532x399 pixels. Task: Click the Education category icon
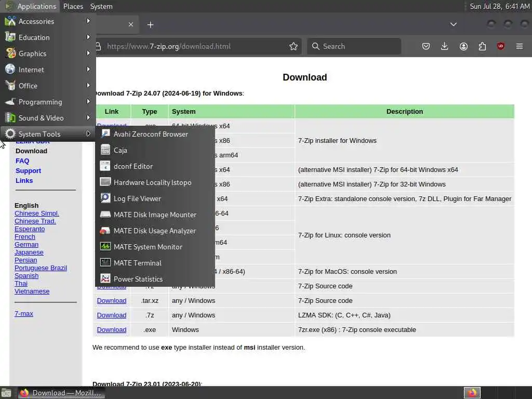tap(10, 37)
